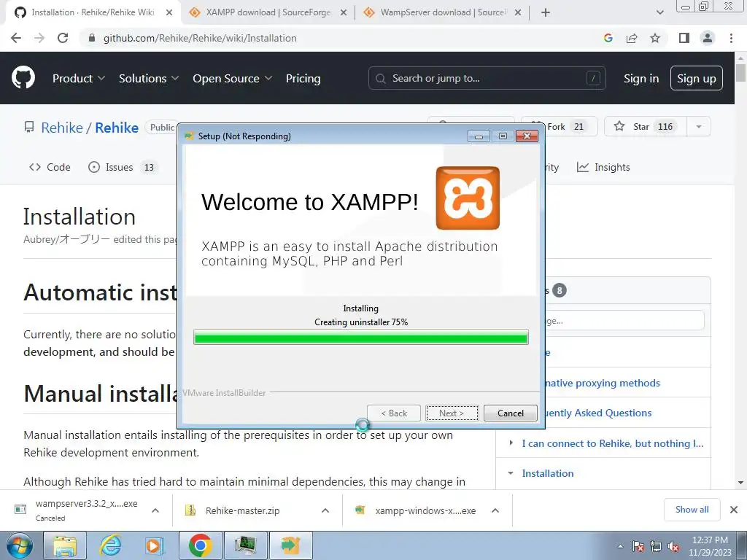Open the Insights tab
747x560 pixels.
point(603,167)
